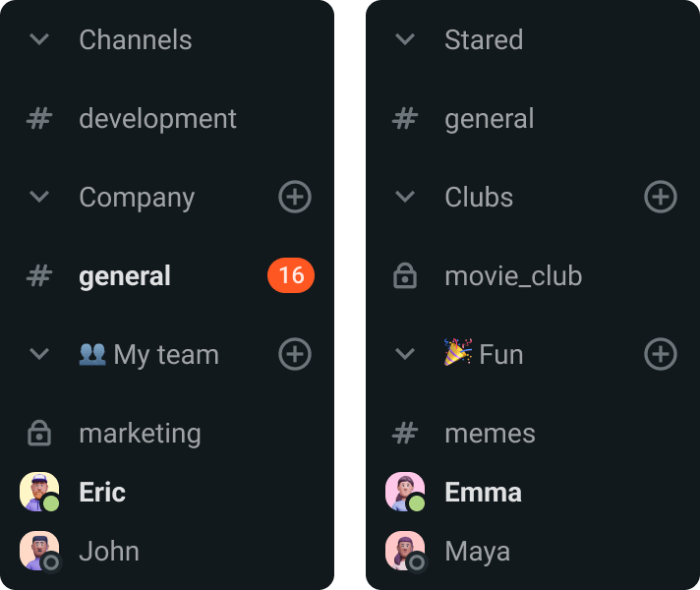This screenshot has height=590, width=700.
Task: Collapse the Fun section chevron
Action: pyautogui.click(x=405, y=354)
